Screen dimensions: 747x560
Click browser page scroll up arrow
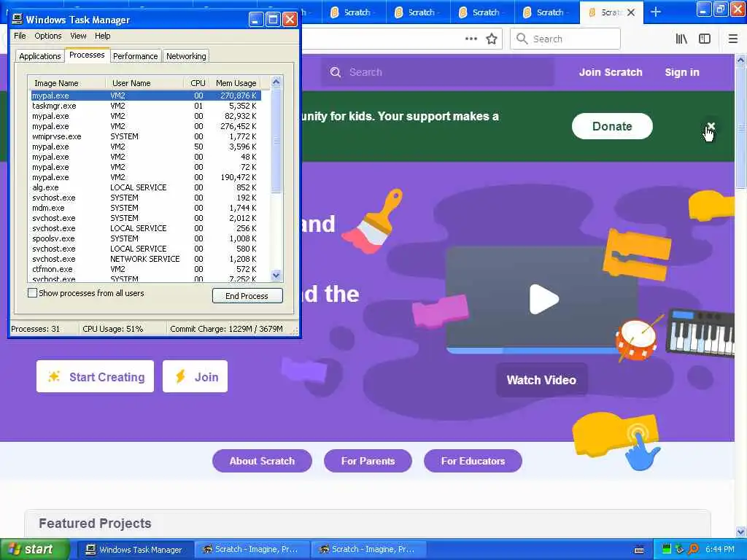pyautogui.click(x=740, y=61)
